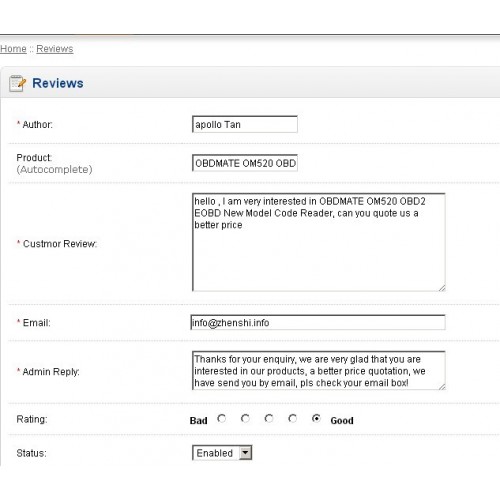Select the middle rating radio button
Screen dimensions: 500x500
pos(269,418)
